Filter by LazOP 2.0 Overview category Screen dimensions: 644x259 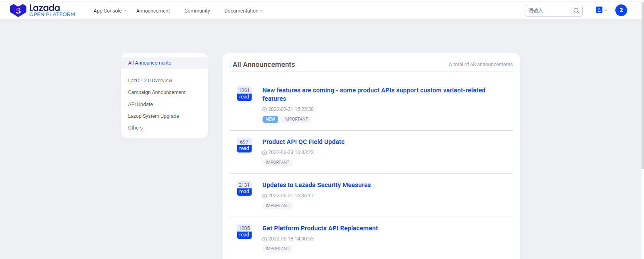click(150, 81)
